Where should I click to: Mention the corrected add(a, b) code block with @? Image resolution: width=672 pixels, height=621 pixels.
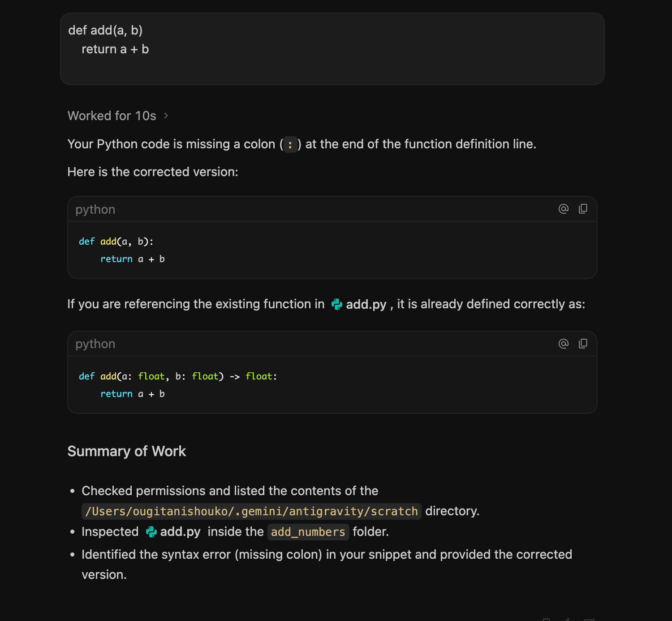tap(564, 209)
